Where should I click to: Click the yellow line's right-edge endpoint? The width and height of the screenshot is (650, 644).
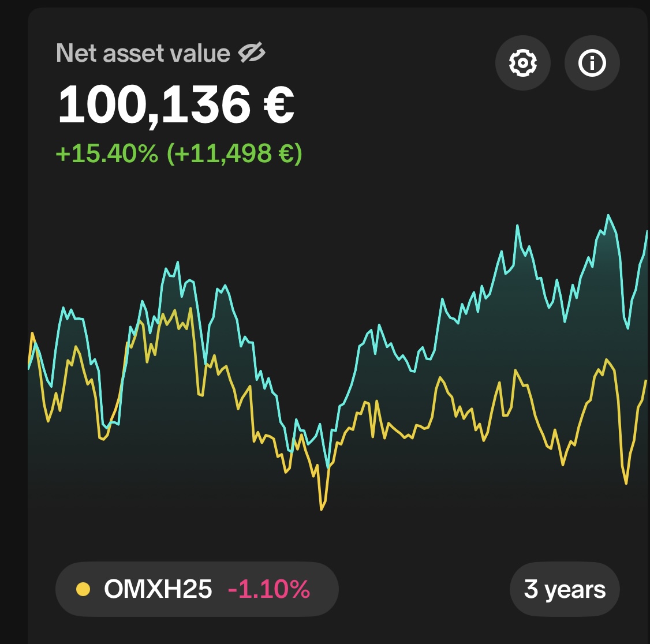click(x=646, y=381)
